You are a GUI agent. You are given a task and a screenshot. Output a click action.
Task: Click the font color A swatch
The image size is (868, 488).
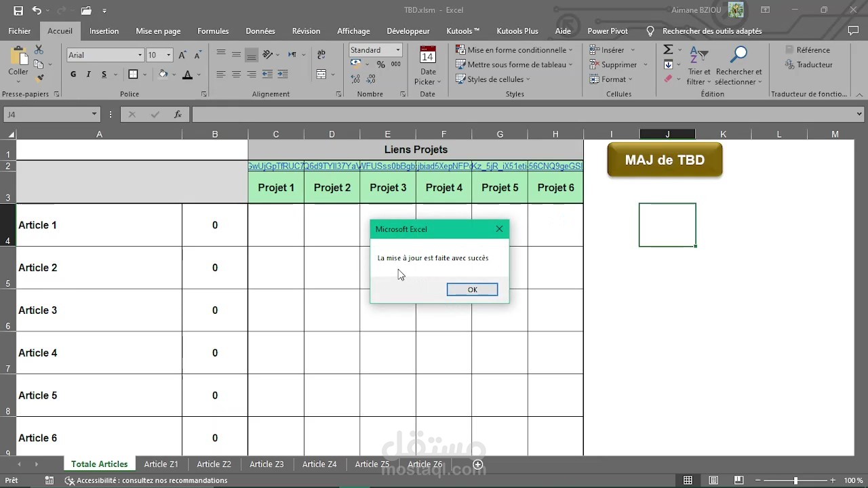click(187, 75)
